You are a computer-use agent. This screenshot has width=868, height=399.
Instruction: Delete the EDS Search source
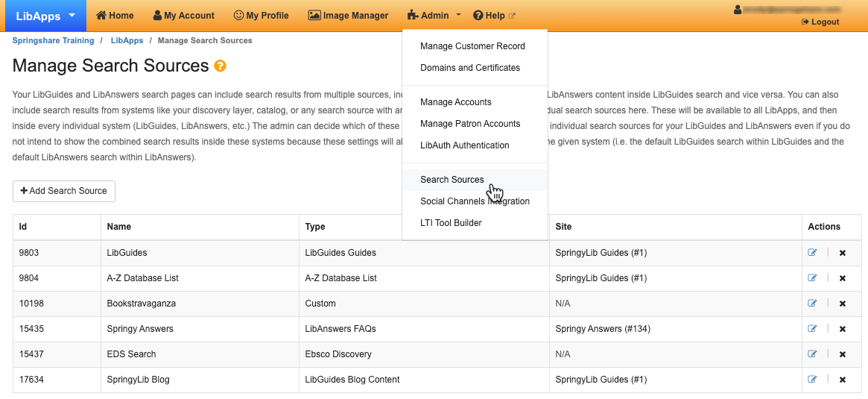843,355
